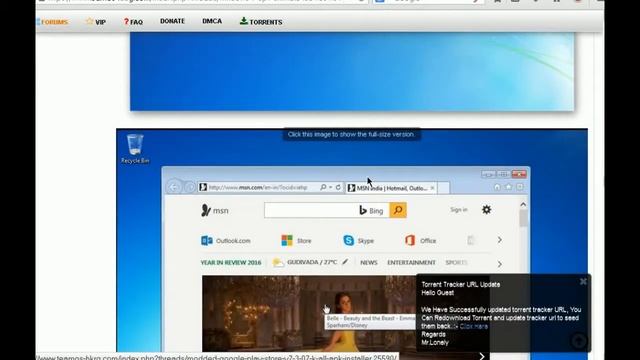Screen dimensions: 640x360
Task: Click the Bing search field in the screenshot
Action: point(327,210)
